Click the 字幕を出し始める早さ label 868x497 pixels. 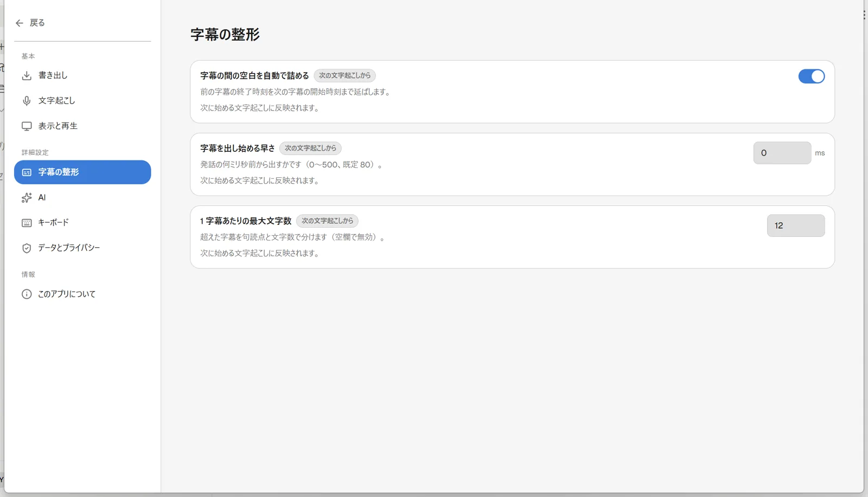[x=238, y=149]
